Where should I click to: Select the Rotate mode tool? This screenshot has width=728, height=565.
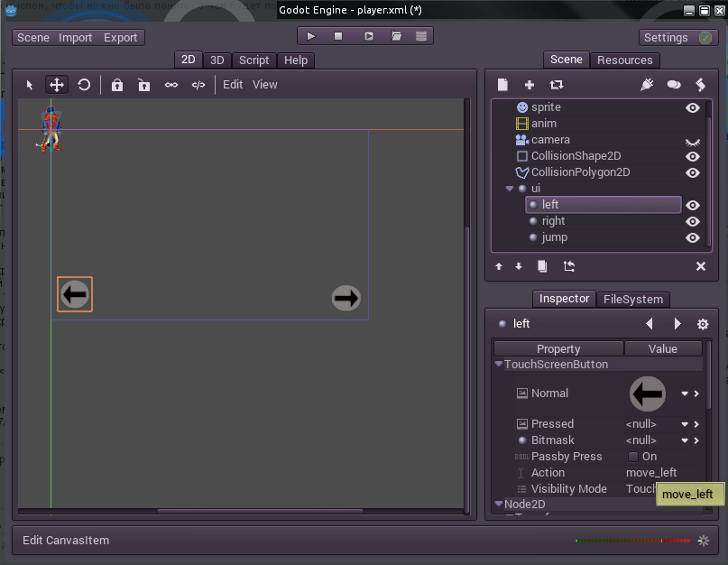click(84, 85)
